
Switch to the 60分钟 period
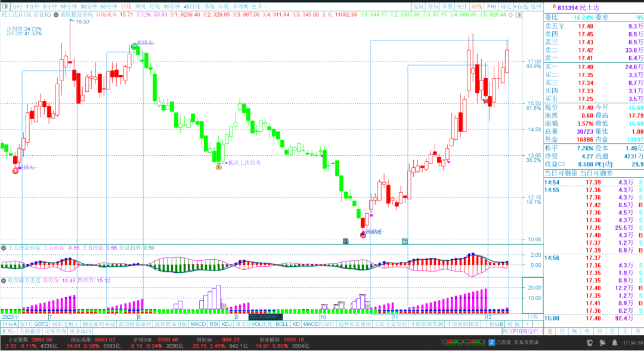coord(109,7)
